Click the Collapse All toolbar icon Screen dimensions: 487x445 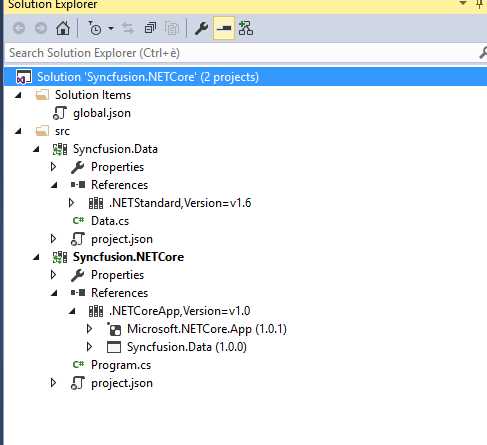pos(150,28)
